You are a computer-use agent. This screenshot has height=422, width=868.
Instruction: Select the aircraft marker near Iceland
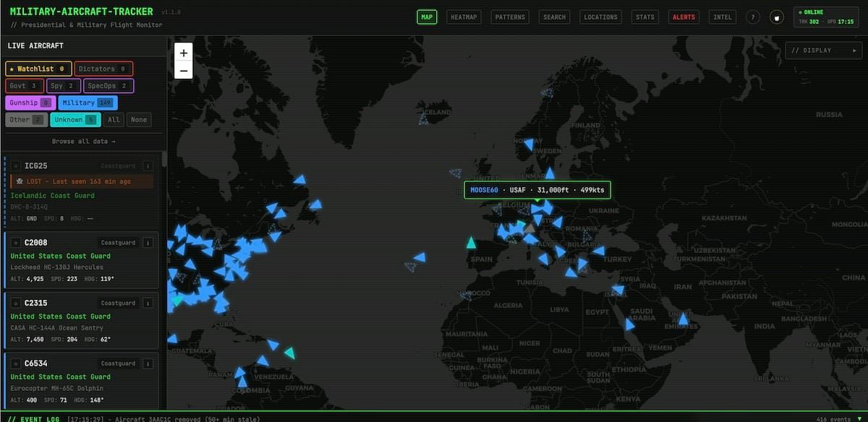pyautogui.click(x=423, y=120)
